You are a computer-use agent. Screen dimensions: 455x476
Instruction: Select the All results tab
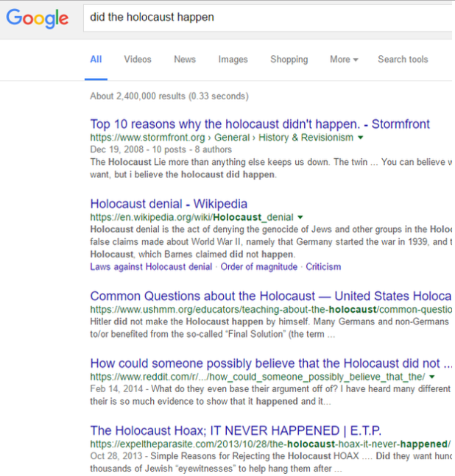(96, 60)
